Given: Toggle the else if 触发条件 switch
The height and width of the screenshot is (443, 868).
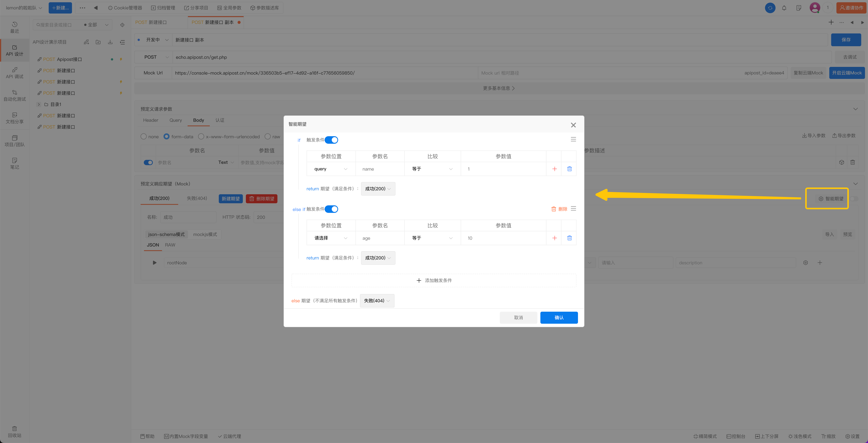Looking at the screenshot, I should tap(331, 209).
